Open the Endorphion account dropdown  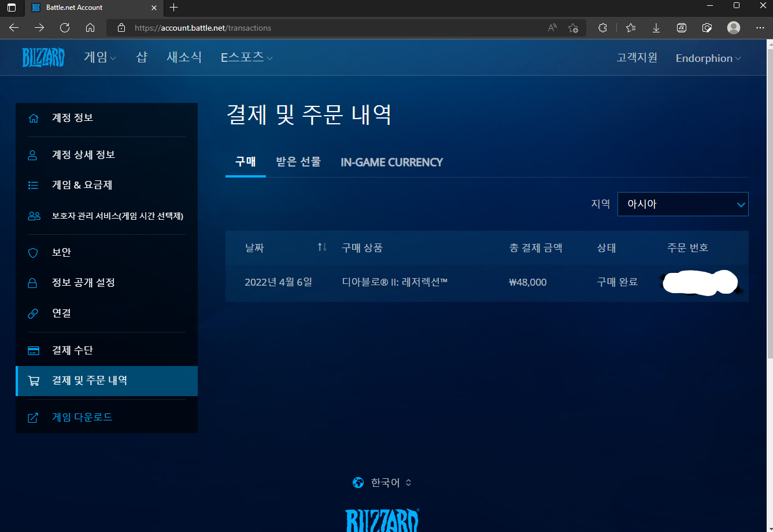click(x=708, y=58)
